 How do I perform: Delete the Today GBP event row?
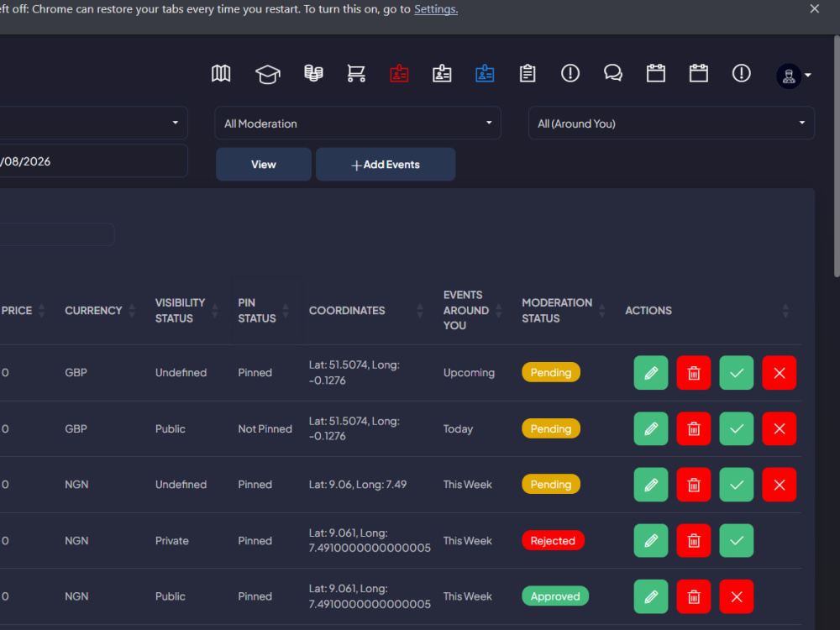pos(694,428)
